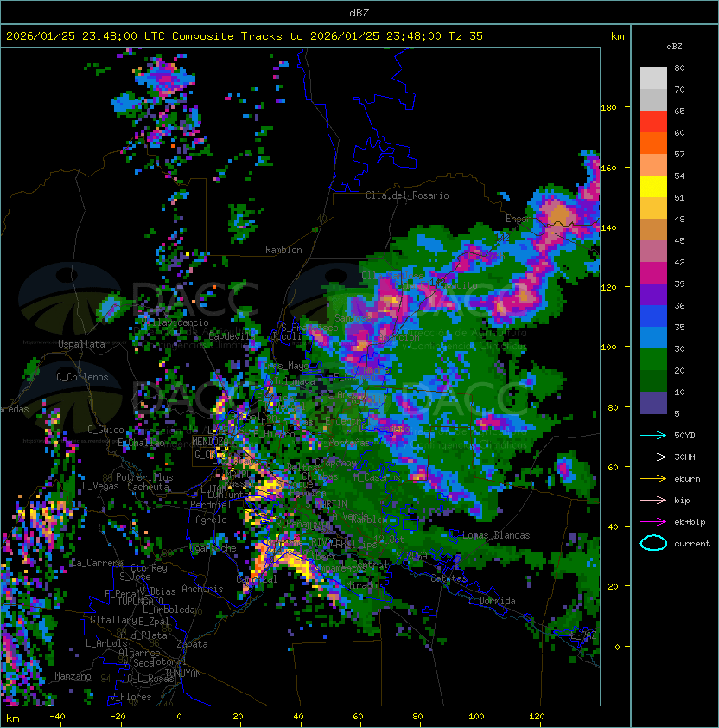Click the yellow eburn arrow in legend

point(653,479)
